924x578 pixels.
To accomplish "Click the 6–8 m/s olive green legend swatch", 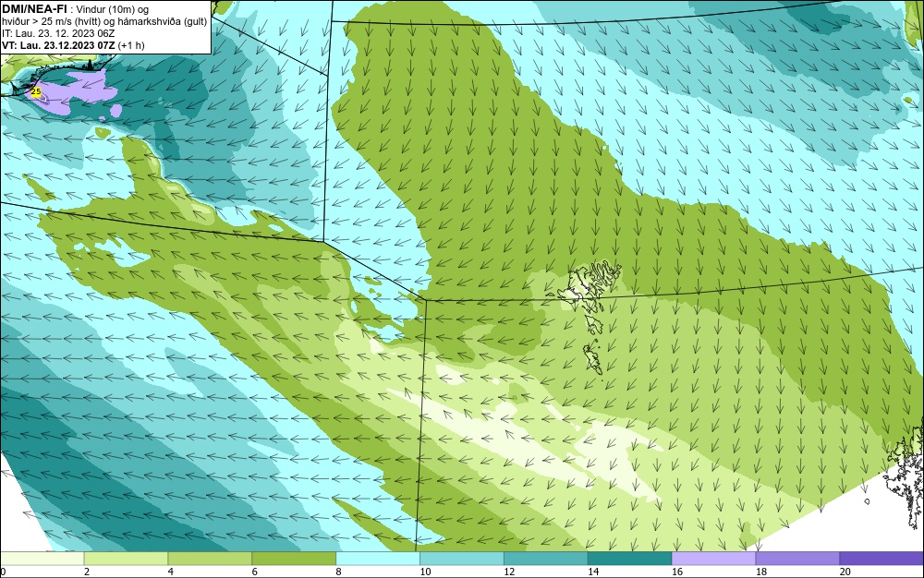I will [294, 558].
